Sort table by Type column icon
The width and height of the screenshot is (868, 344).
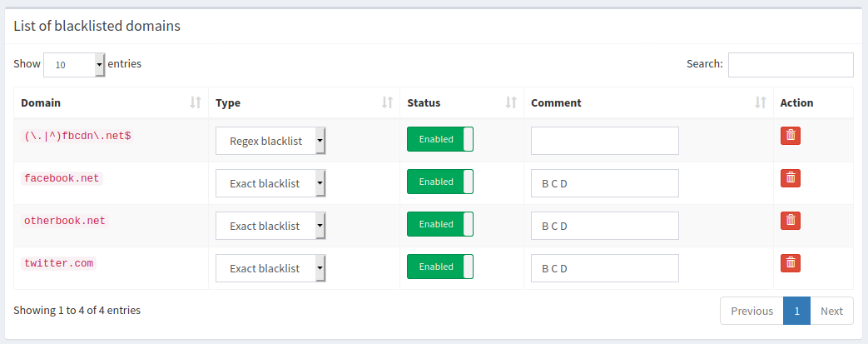click(387, 102)
